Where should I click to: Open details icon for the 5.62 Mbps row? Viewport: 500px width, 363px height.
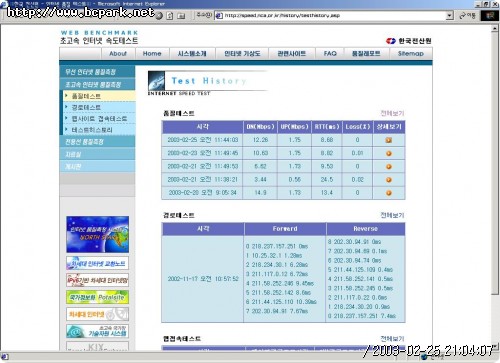(389, 167)
